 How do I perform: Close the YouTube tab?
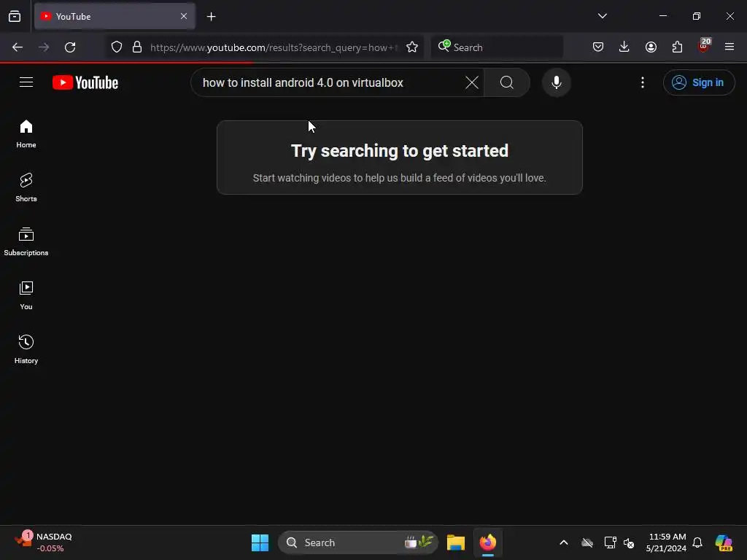(x=184, y=16)
